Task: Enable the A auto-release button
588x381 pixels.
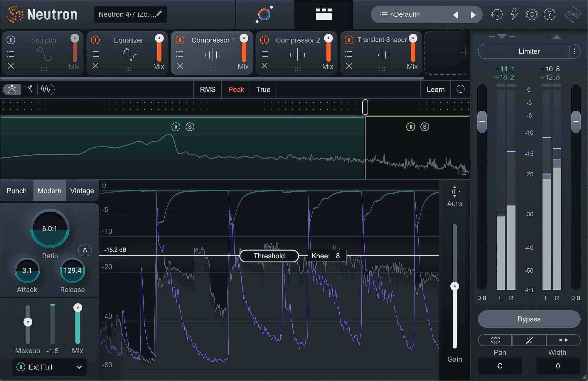Action: pos(85,250)
